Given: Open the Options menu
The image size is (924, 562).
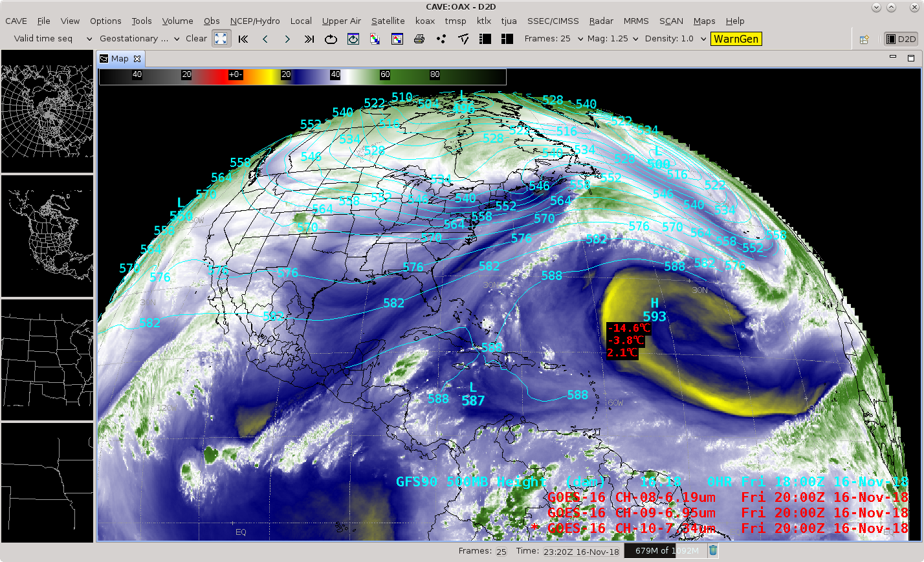Looking at the screenshot, I should click(x=105, y=21).
